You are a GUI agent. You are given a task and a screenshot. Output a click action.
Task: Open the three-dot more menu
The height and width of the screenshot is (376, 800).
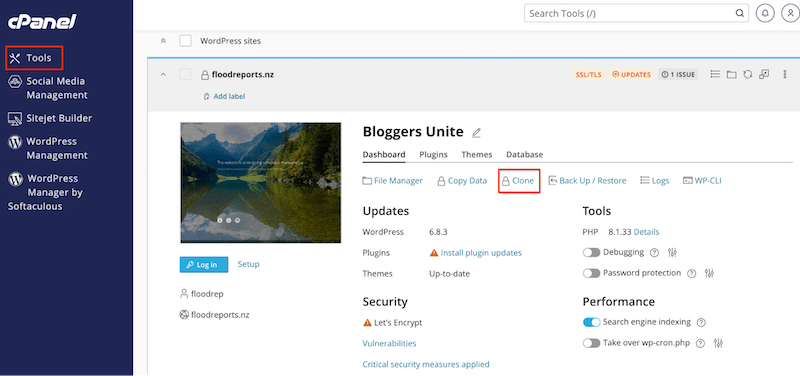785,74
